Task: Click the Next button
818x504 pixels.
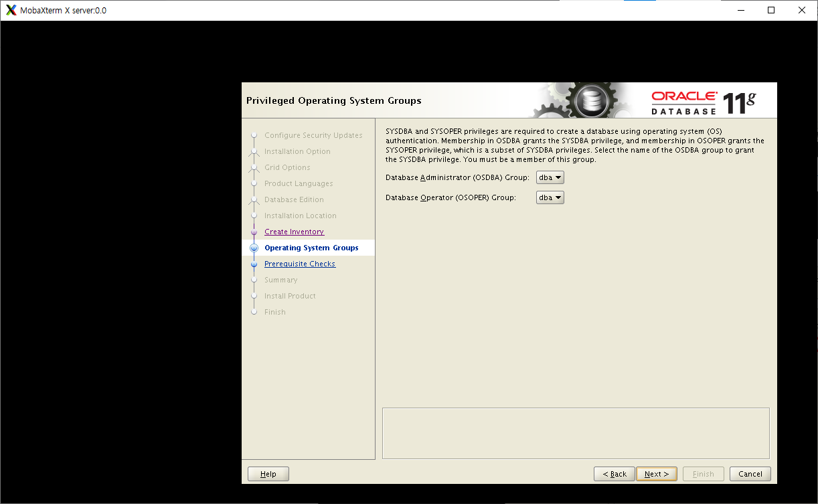Action: pos(657,474)
